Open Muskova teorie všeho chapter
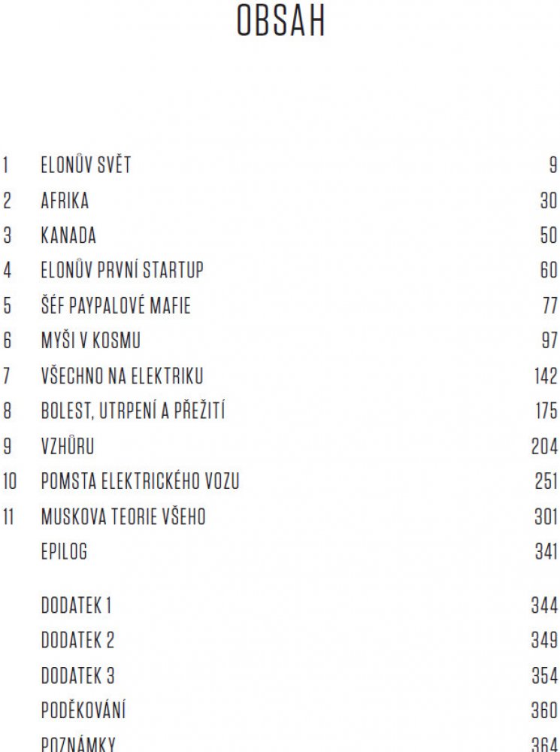560x752 pixels. click(x=123, y=517)
